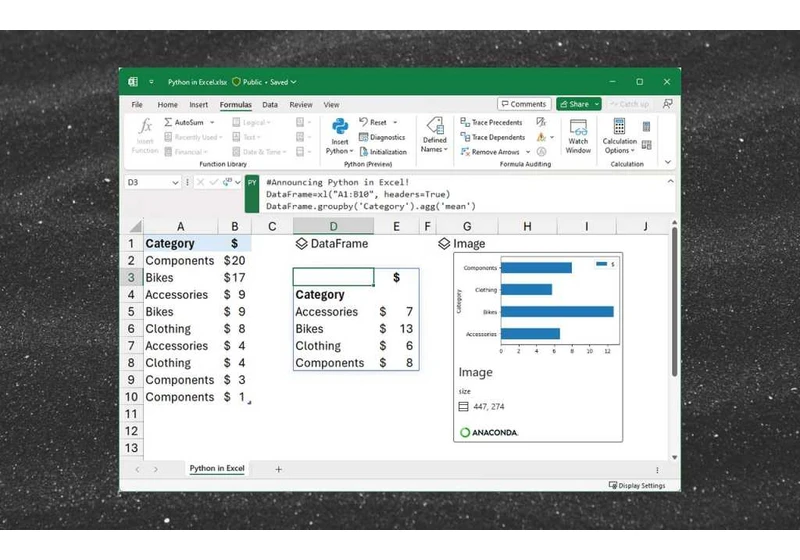
Task: Open the Date & Time functions icon
Action: [x=236, y=151]
